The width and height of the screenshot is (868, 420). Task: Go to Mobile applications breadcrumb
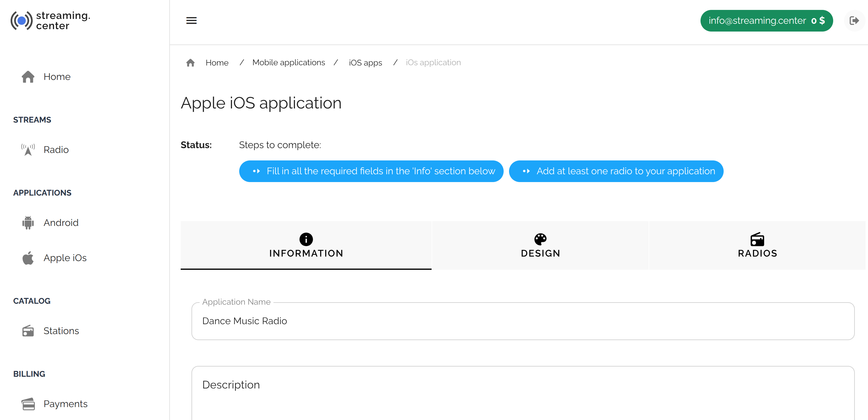[288, 63]
